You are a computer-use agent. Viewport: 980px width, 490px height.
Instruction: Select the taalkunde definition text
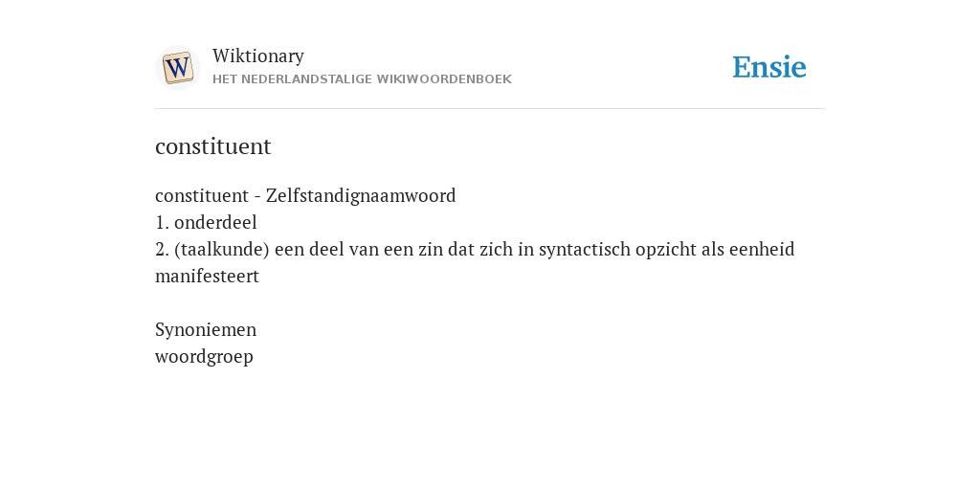(475, 262)
